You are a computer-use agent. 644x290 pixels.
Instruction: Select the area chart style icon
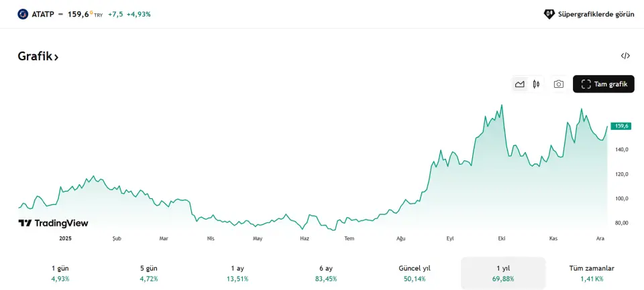tap(519, 84)
